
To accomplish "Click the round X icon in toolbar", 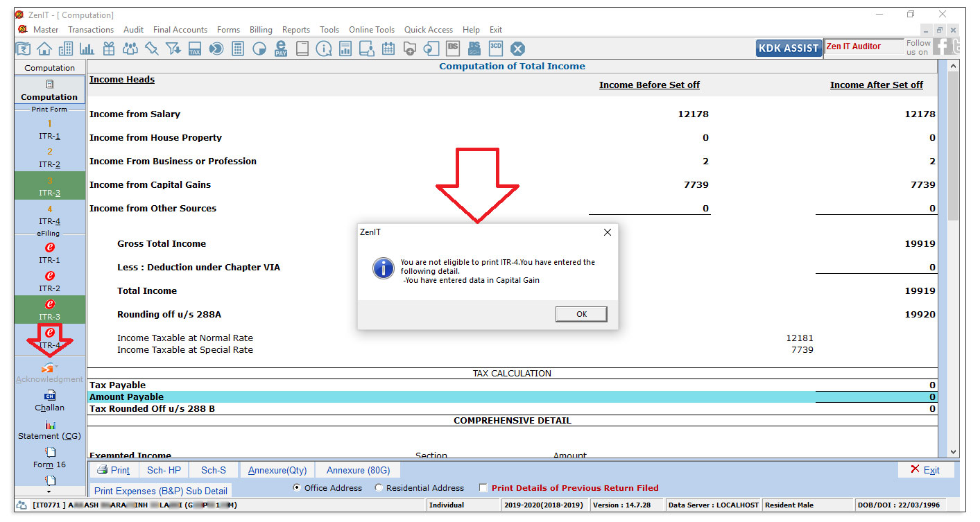I will click(518, 49).
